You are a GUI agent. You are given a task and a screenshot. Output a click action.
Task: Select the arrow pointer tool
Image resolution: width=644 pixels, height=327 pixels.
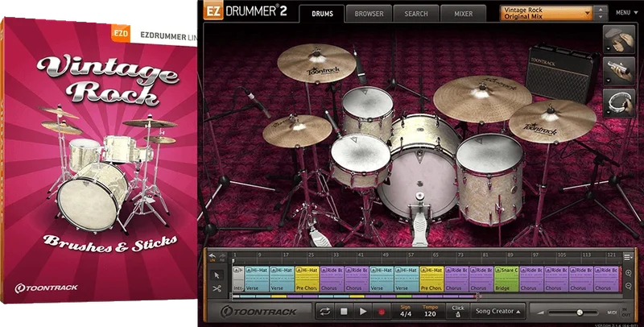(217, 275)
